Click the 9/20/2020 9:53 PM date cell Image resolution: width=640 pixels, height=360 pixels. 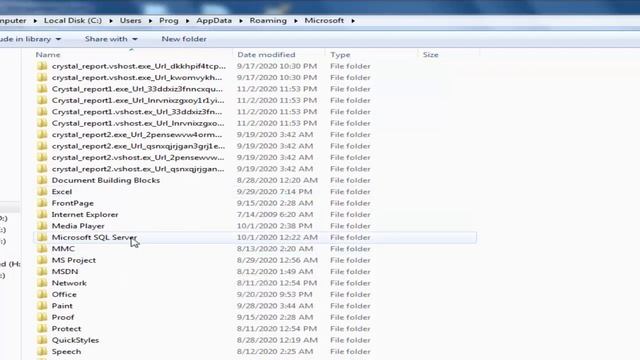(275, 294)
